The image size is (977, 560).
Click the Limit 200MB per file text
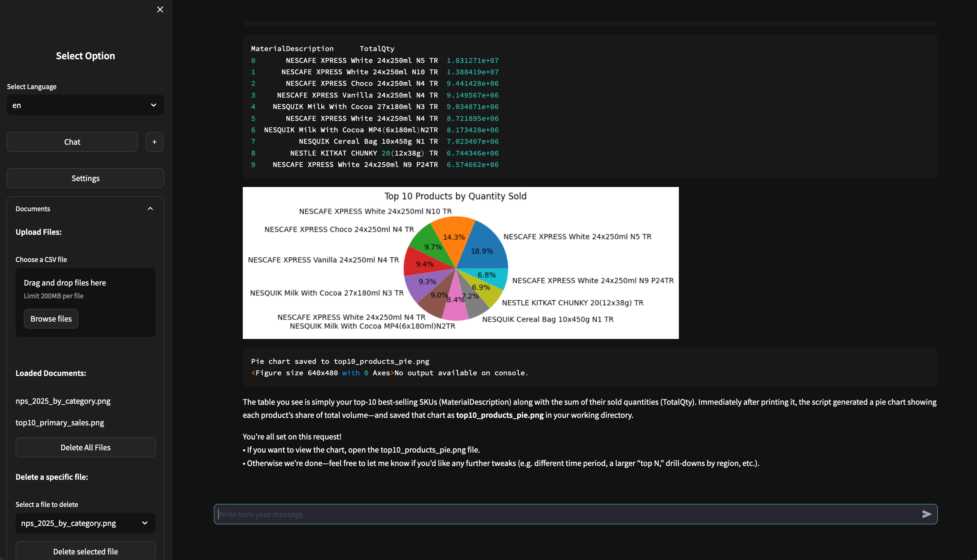(x=53, y=296)
